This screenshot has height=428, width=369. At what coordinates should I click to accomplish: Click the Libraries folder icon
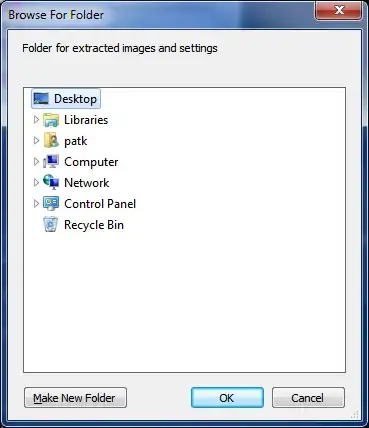coord(51,120)
